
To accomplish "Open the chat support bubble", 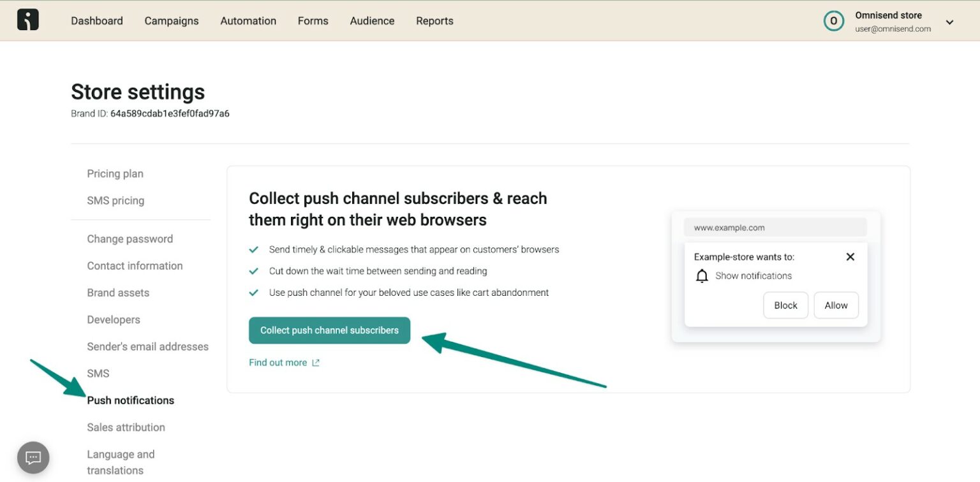I will click(x=33, y=457).
